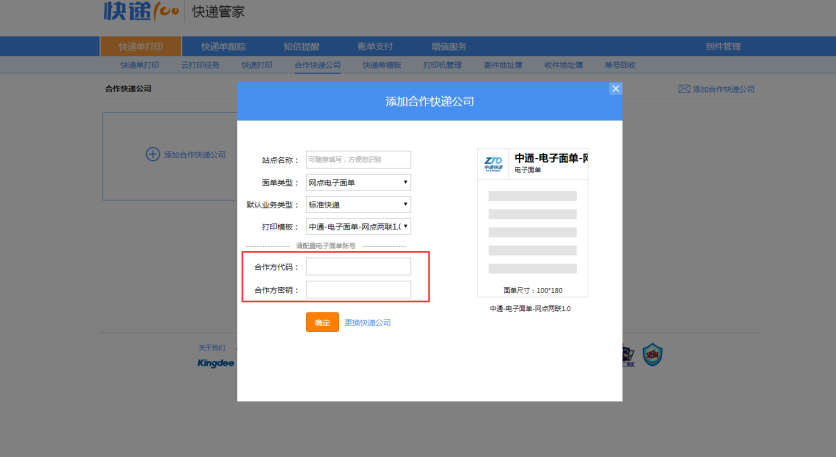Switch to the 短信提醒 tab

point(301,46)
